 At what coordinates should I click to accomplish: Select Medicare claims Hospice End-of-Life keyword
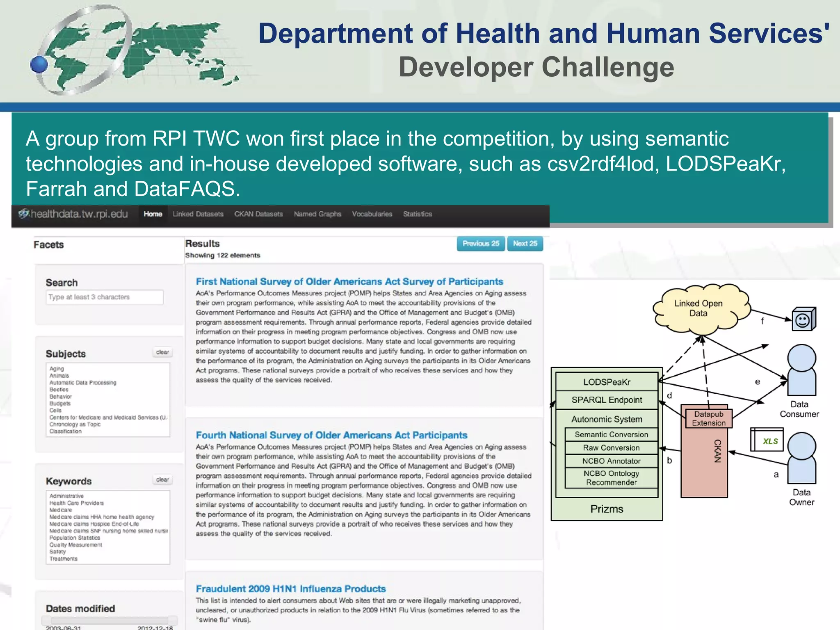[x=94, y=524]
